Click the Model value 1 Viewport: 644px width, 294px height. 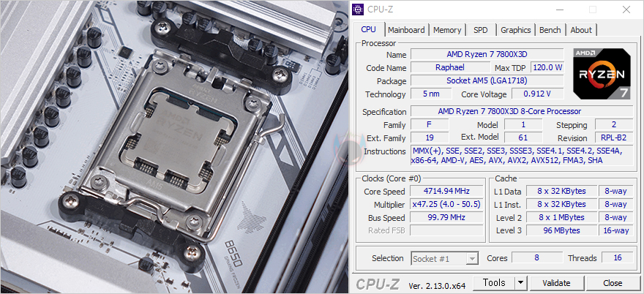[523, 124]
